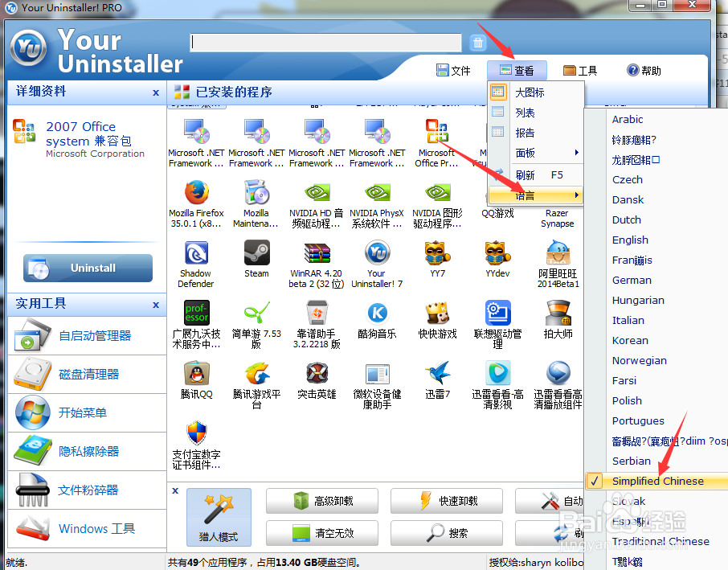728x570 pixels.
Task: Select Italian in language list
Action: pyautogui.click(x=628, y=320)
